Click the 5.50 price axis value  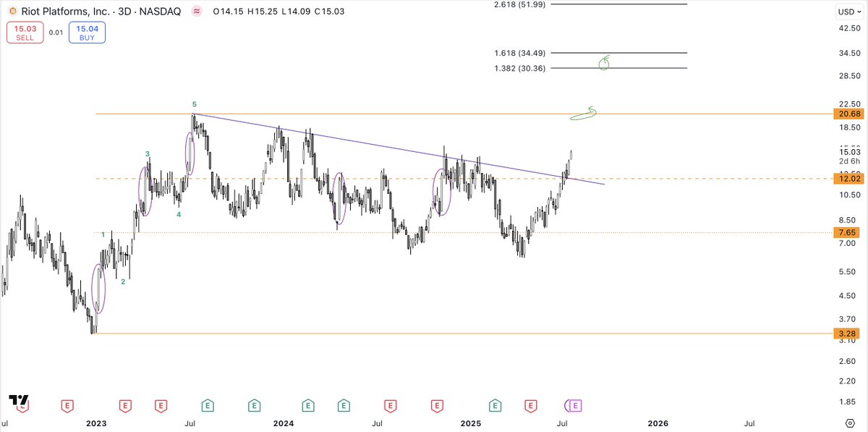click(847, 271)
